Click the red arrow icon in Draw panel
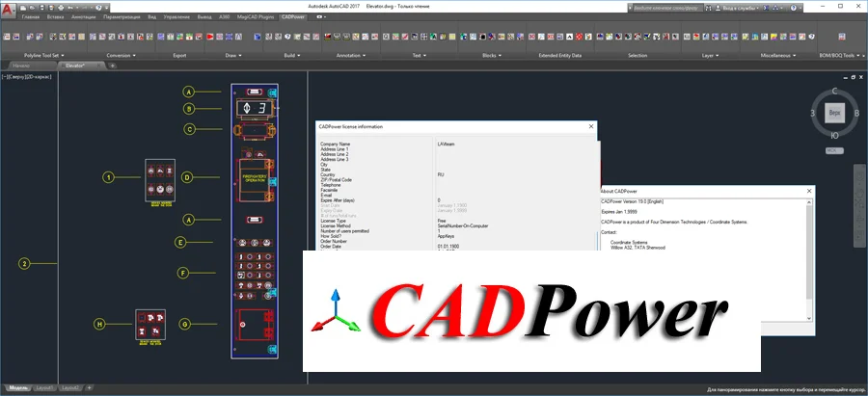 210,37
